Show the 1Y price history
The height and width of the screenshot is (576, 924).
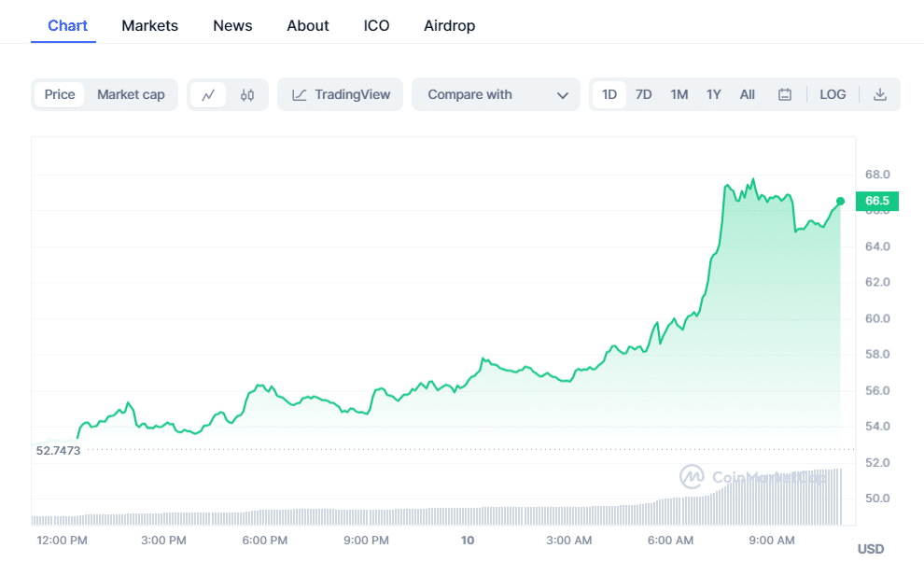(x=714, y=94)
